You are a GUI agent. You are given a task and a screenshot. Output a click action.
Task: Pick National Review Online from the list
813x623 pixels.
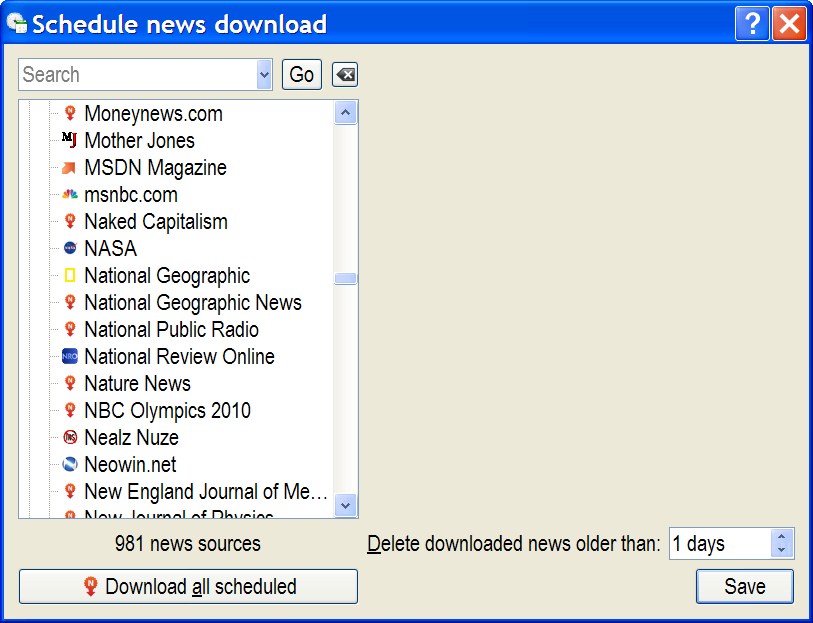(179, 356)
